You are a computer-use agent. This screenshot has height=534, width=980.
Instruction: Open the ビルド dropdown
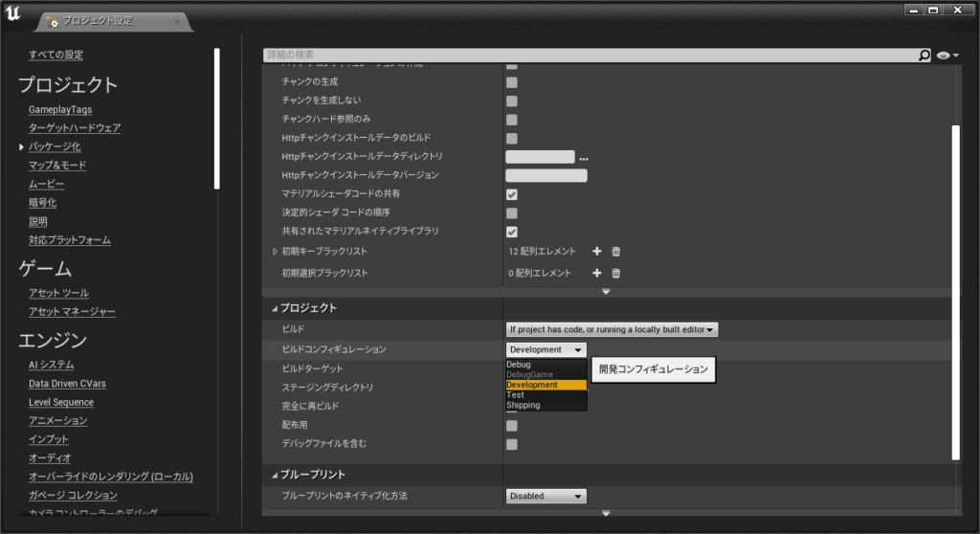click(x=612, y=329)
